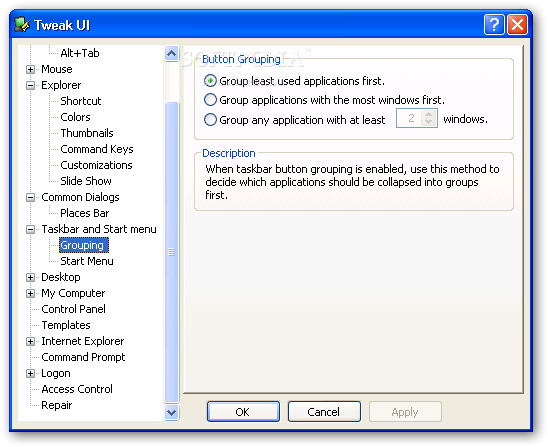The image size is (548, 447).
Task: Select the highlighted Grouping item
Action: click(84, 245)
